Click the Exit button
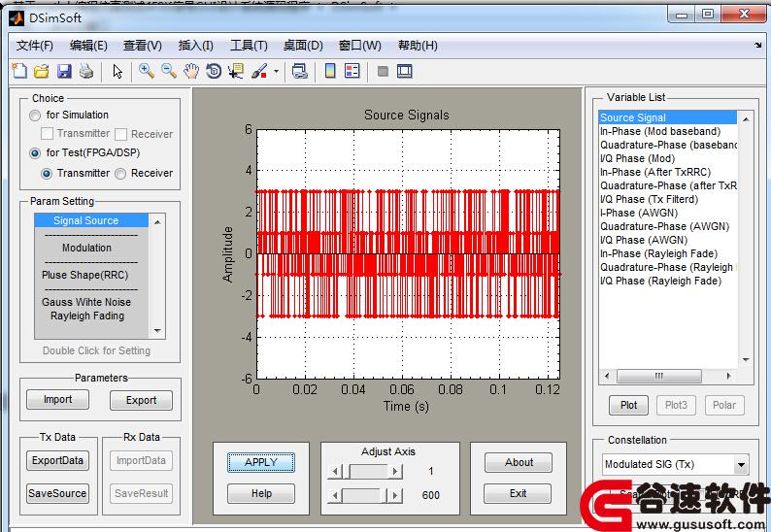 pyautogui.click(x=518, y=493)
